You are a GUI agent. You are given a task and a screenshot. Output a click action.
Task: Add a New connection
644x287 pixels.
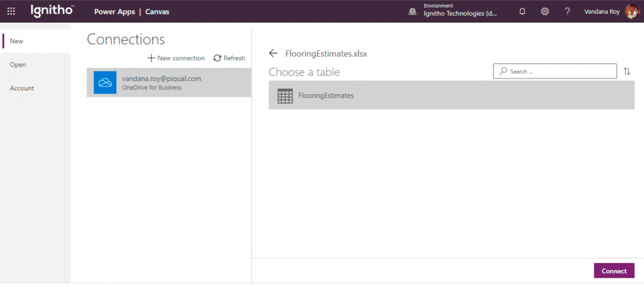tap(176, 58)
